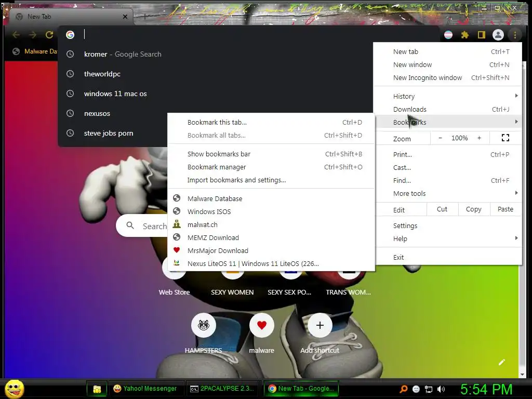Image resolution: width=532 pixels, height=399 pixels.
Task: Choose New Incognito window
Action: pos(447,77)
